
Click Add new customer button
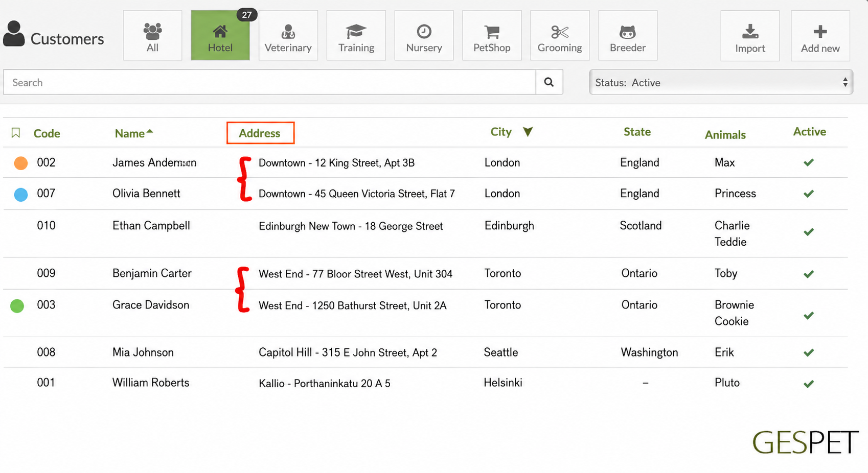click(x=820, y=36)
